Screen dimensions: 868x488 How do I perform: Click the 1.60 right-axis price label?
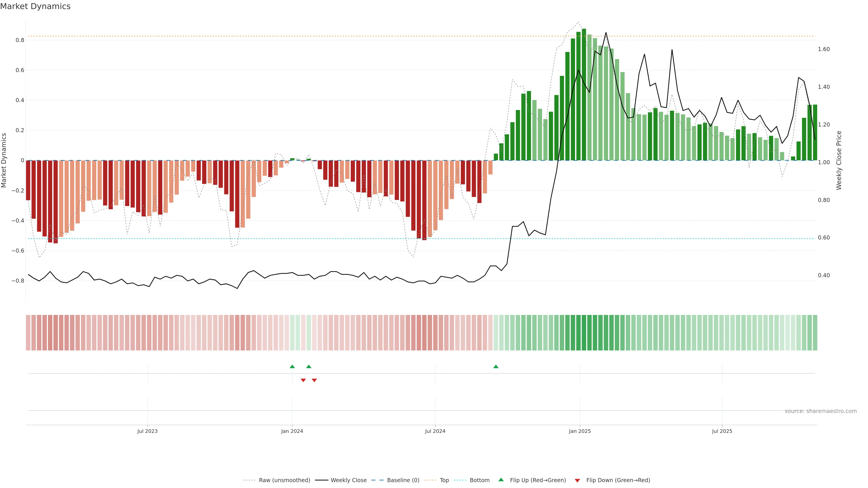[x=824, y=49]
